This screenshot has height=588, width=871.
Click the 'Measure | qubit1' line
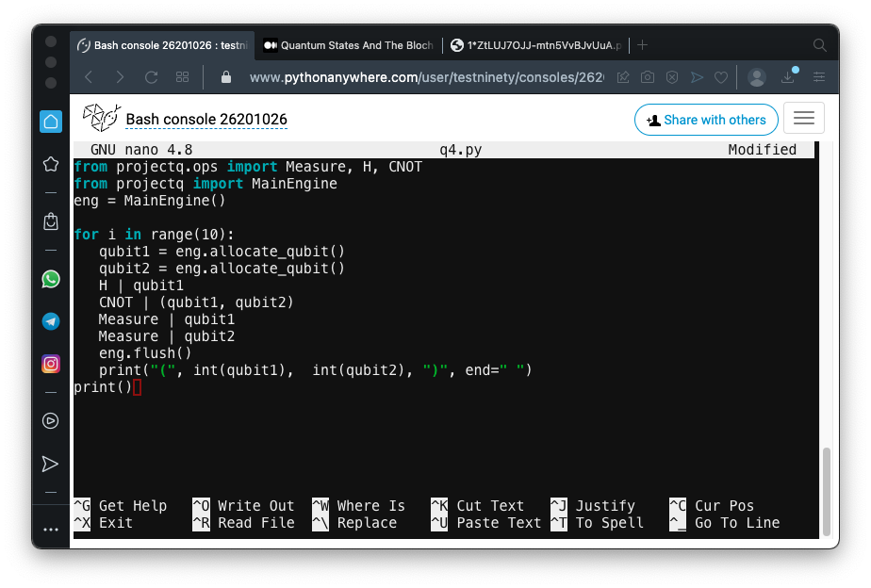167,319
